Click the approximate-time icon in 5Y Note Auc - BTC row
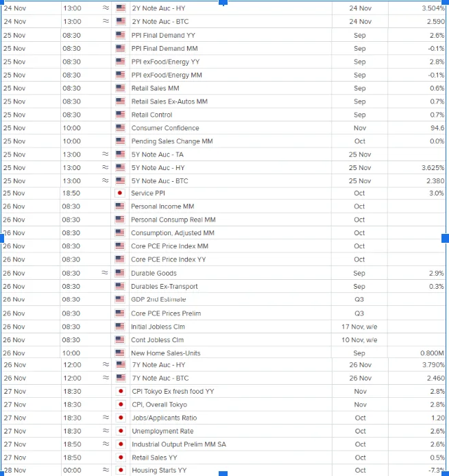Screen dimensions: 449x476 (x=106, y=180)
